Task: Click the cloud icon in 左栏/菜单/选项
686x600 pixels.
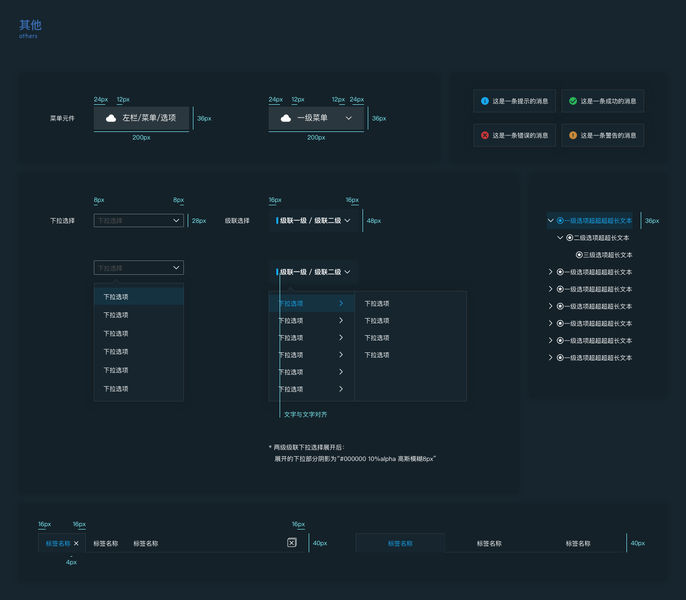Action: coord(111,118)
